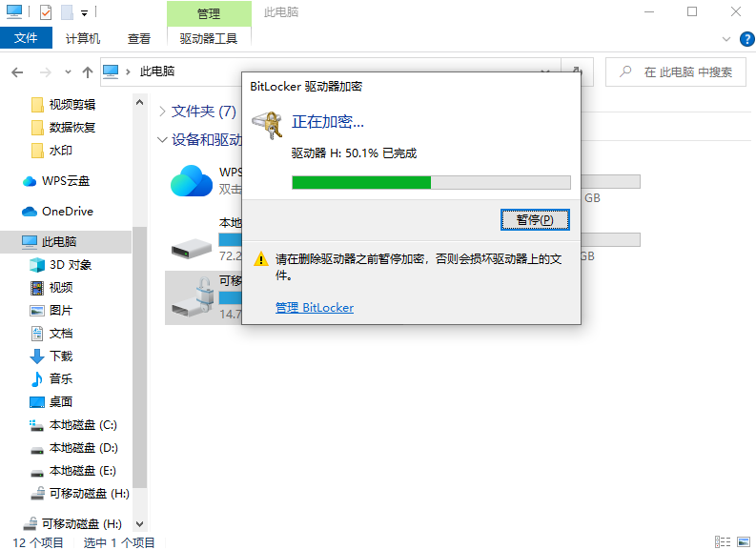Click the WPS cloud drive icon
Screen dimensions: 756x550
tap(192, 181)
